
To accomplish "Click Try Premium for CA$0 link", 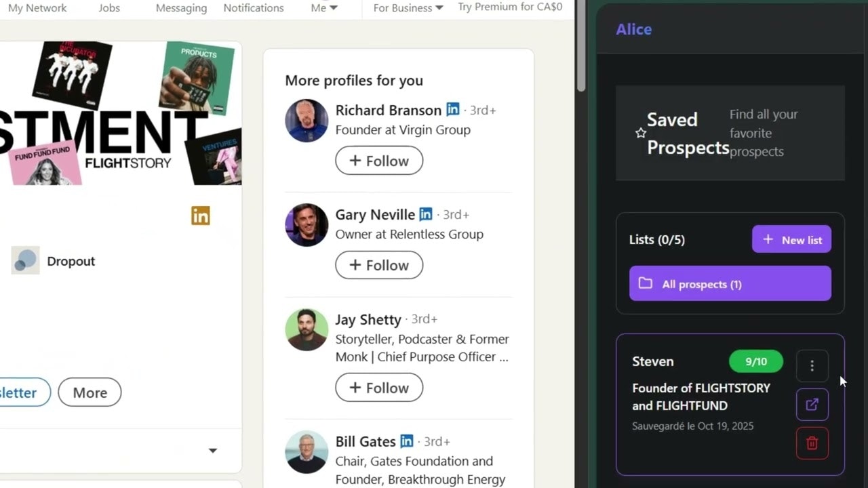I will pos(510,7).
